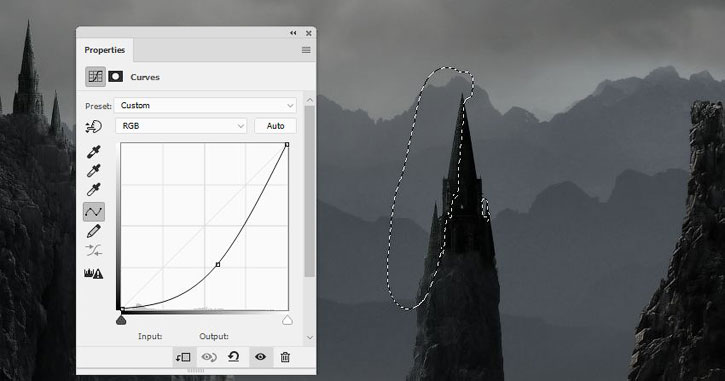The height and width of the screenshot is (381, 725).
Task: Open the Preset dropdown showing Custom
Action: pos(205,105)
